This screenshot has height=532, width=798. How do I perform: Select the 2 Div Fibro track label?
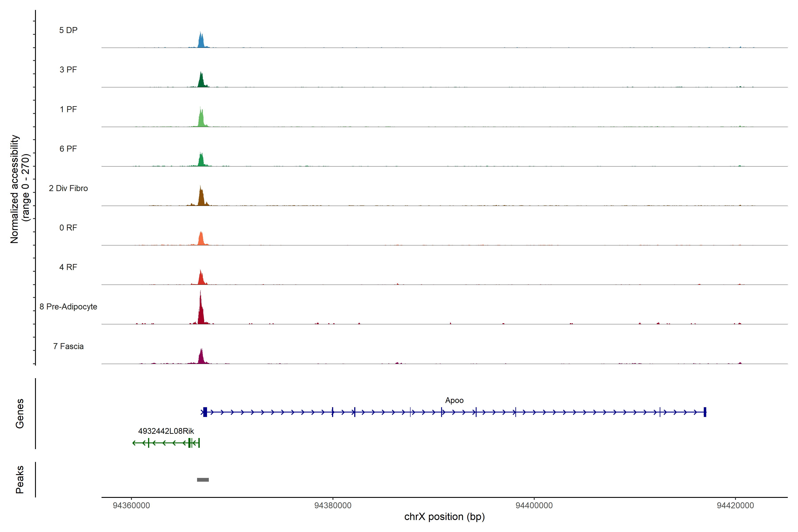68,188
